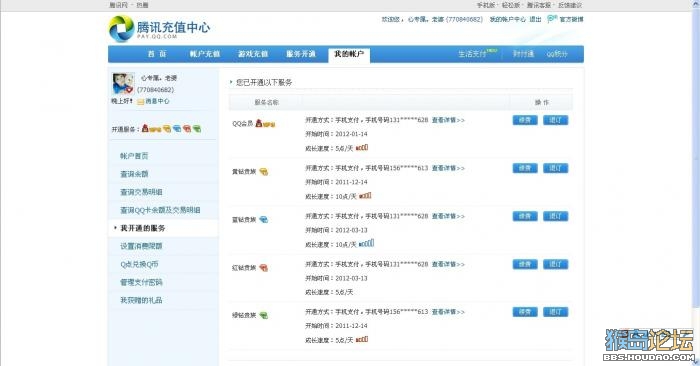Click 续费 button for 绿钻贵族
This screenshot has width=700, height=366.
tap(525, 312)
